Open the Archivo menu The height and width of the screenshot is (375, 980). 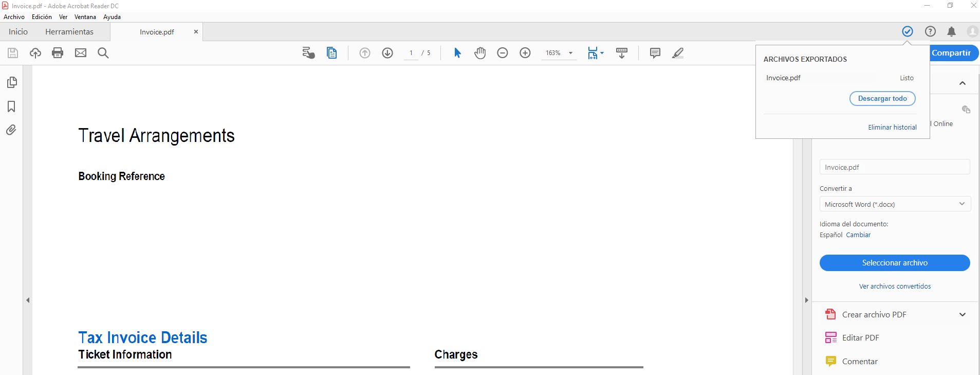tap(14, 17)
